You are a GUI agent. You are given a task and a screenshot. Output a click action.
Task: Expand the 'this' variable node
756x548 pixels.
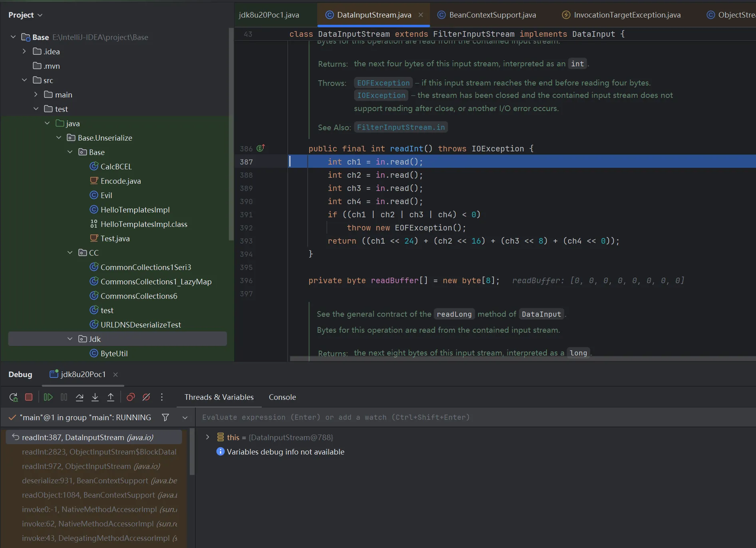pyautogui.click(x=207, y=437)
